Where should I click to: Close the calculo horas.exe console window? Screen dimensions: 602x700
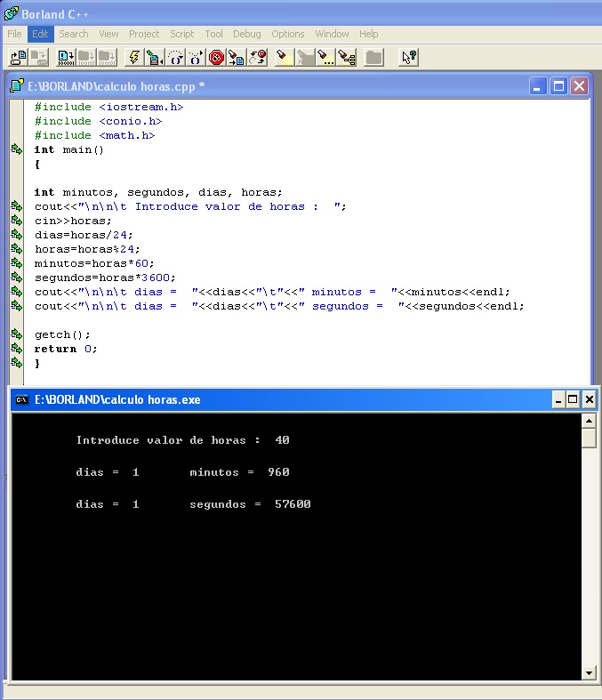tap(589, 399)
